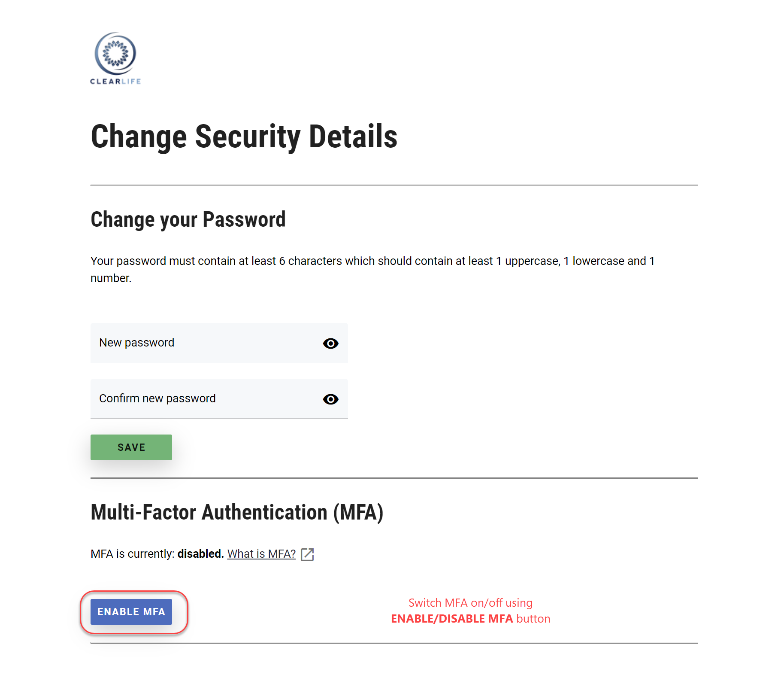Show the New password field contents
Viewport: 784px width, 690px height.
coord(330,343)
